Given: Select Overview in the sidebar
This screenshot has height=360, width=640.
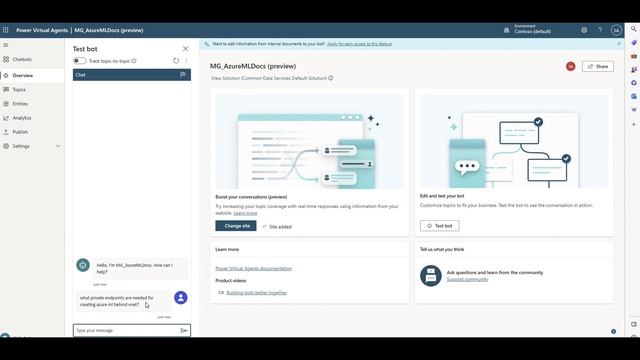Looking at the screenshot, I should click(22, 76).
